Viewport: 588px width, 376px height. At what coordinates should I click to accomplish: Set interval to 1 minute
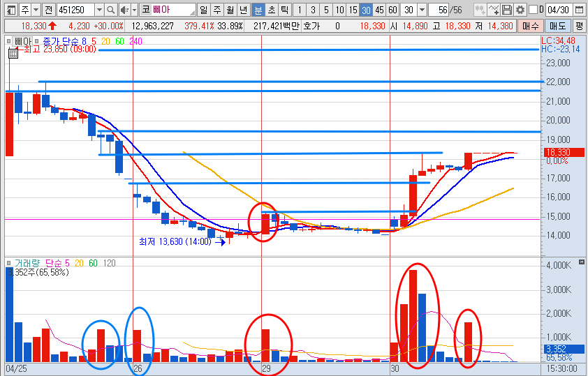pyautogui.click(x=300, y=10)
